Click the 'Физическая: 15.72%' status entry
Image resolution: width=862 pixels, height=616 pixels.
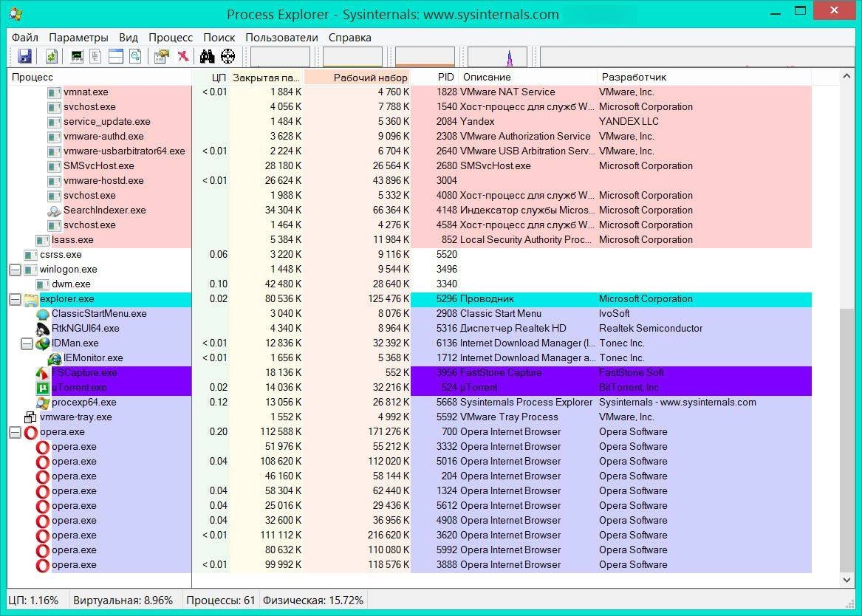pos(312,600)
